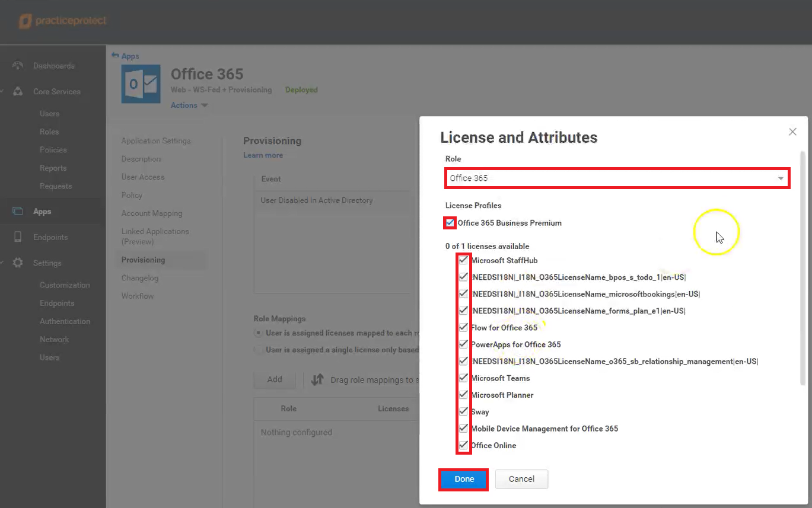Collapse the Core Services section chevron
812x508 pixels.
(x=3, y=91)
